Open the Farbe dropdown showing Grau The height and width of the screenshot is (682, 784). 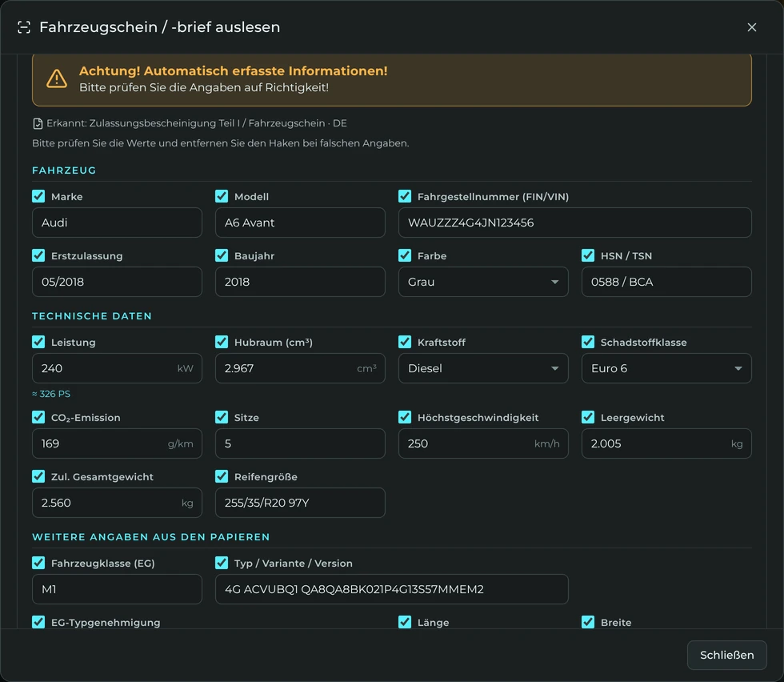(483, 282)
